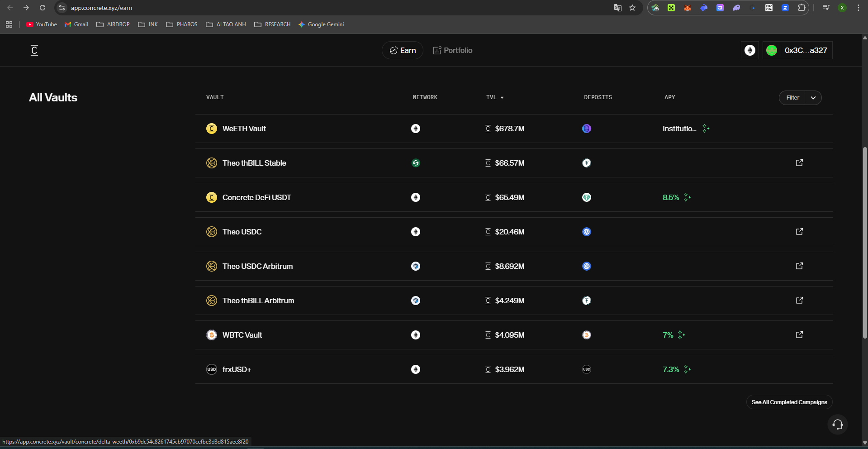
Task: Open external link for Theo USDC Arbitrum
Action: (x=800, y=266)
